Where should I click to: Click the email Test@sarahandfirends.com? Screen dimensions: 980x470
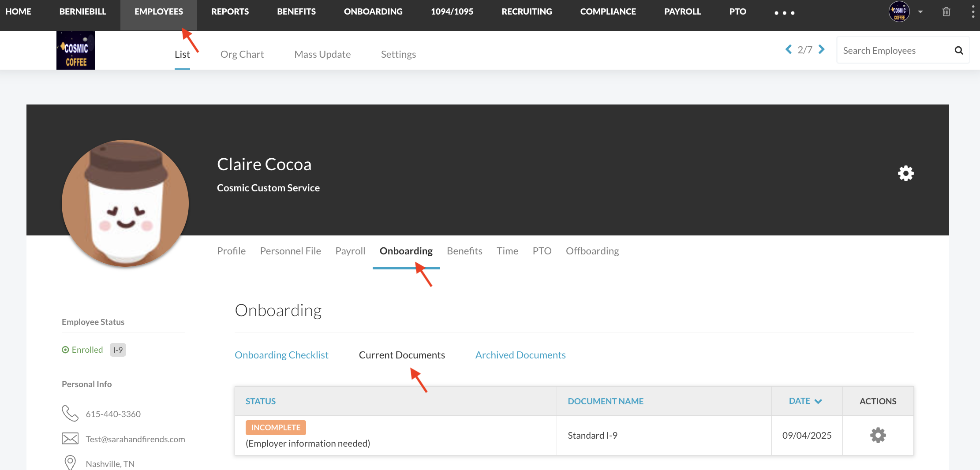click(135, 439)
